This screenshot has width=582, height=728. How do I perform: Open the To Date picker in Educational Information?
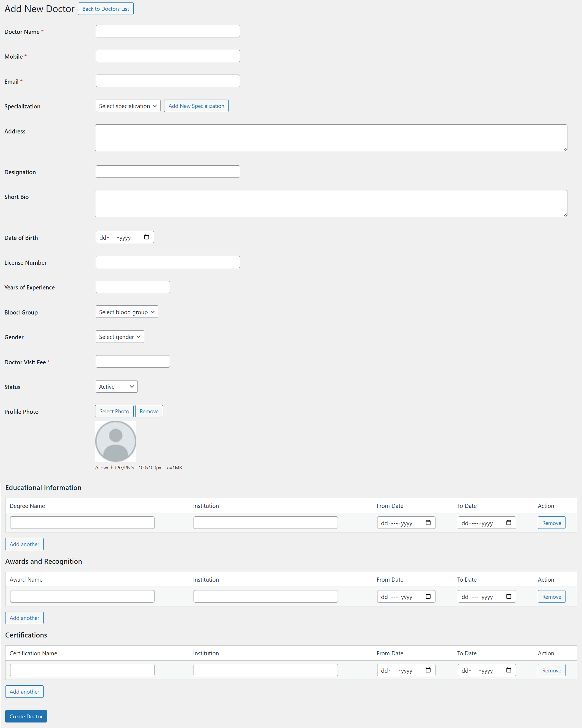(x=509, y=522)
